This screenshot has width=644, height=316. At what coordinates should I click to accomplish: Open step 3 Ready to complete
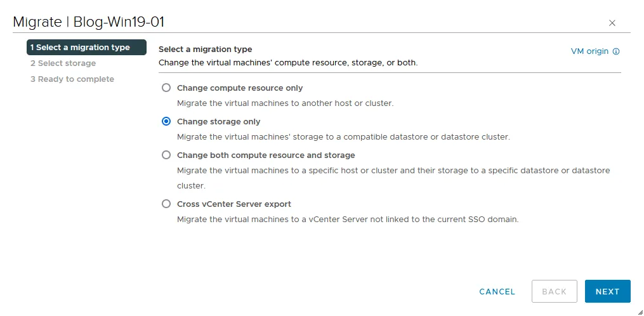click(x=72, y=79)
